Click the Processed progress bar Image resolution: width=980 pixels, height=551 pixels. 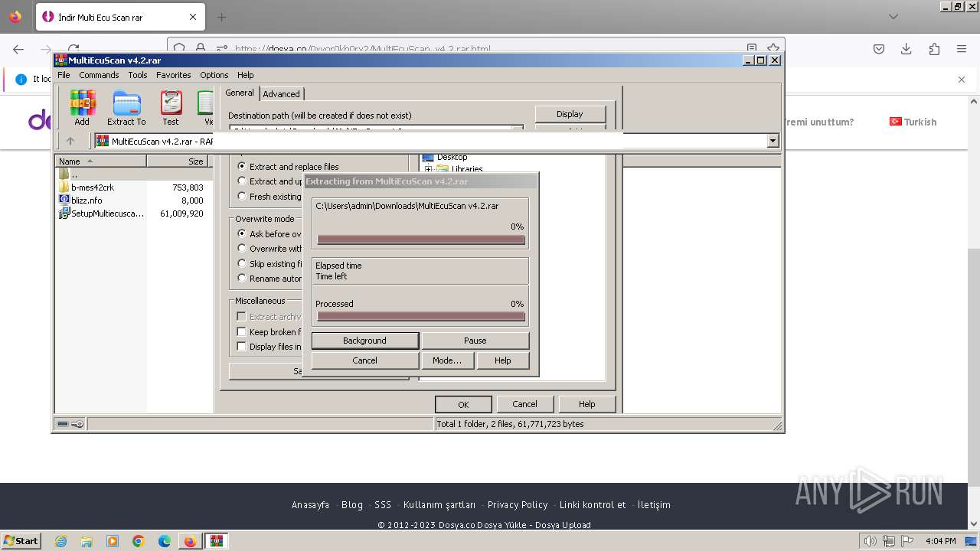click(421, 316)
